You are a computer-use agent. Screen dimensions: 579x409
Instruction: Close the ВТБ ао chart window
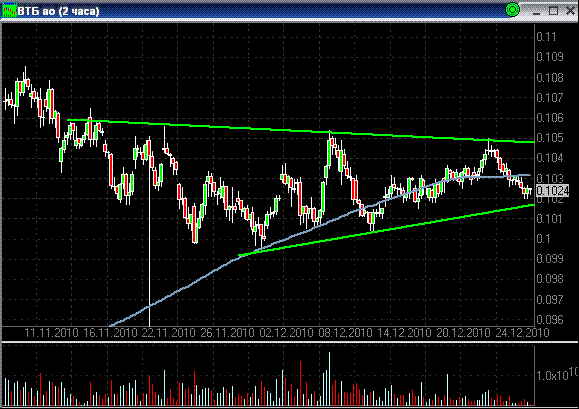[571, 11]
